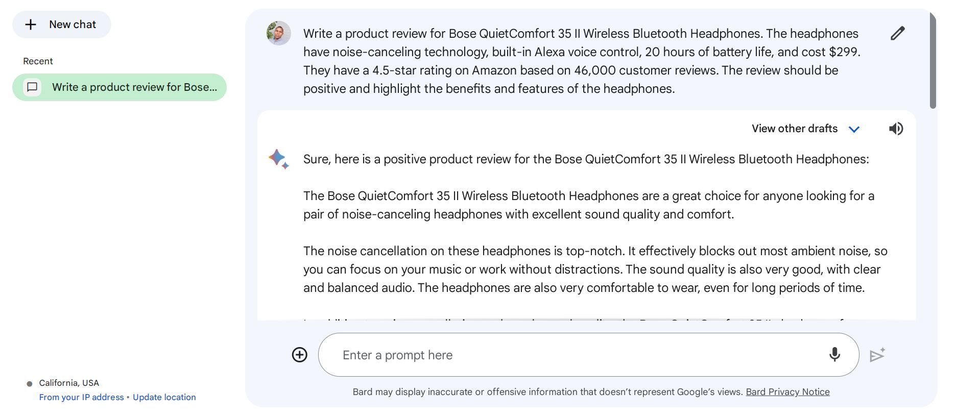Listen to Bard's response aloud
980x418 pixels.
click(x=895, y=129)
